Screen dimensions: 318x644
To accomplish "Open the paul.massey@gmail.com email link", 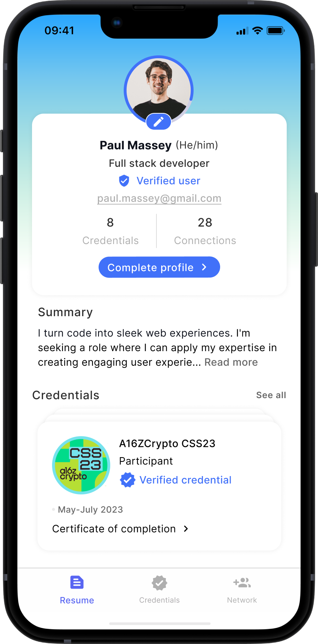I will 159,199.
